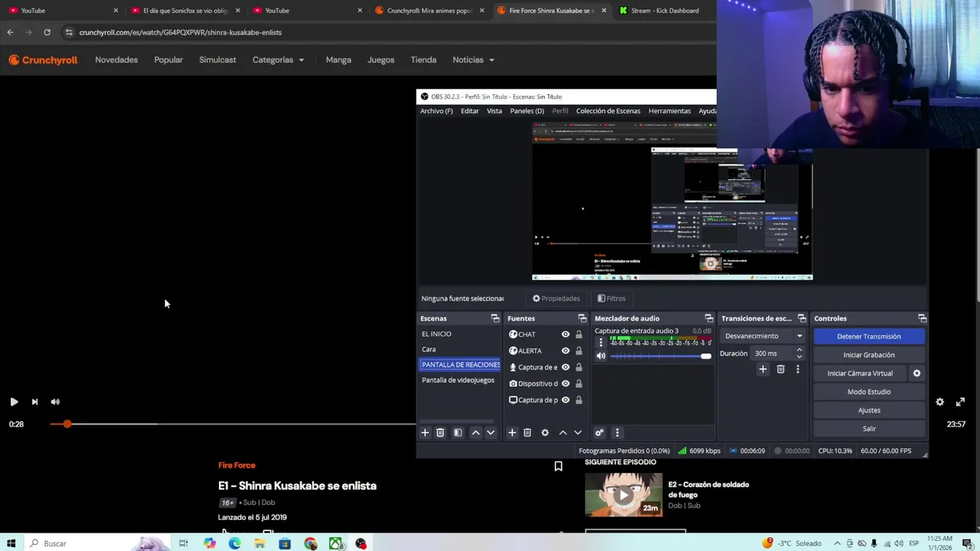Open the E2 next episode thumbnail

(623, 494)
